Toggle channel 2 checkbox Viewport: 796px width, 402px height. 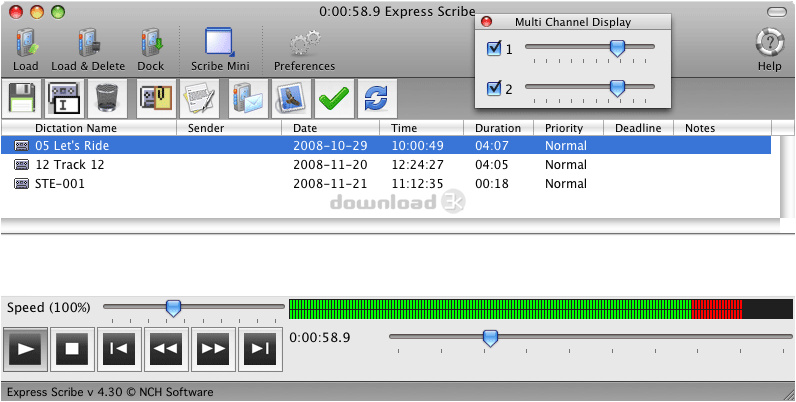494,89
